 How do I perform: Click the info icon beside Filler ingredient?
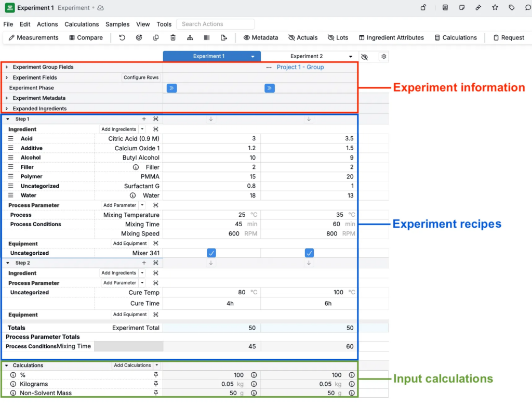(x=136, y=167)
